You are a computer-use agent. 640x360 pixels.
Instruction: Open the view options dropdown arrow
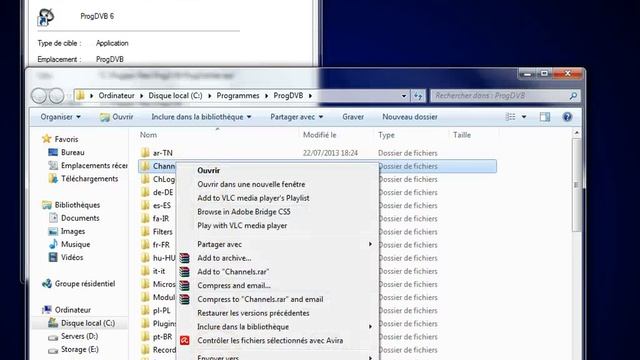tap(524, 117)
